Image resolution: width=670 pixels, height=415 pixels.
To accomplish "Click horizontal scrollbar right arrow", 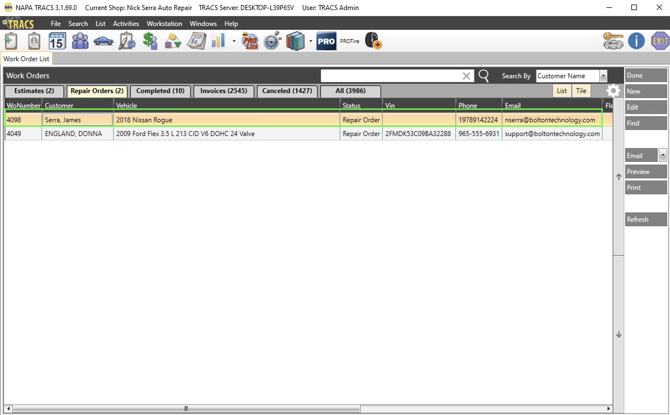I will [608, 409].
